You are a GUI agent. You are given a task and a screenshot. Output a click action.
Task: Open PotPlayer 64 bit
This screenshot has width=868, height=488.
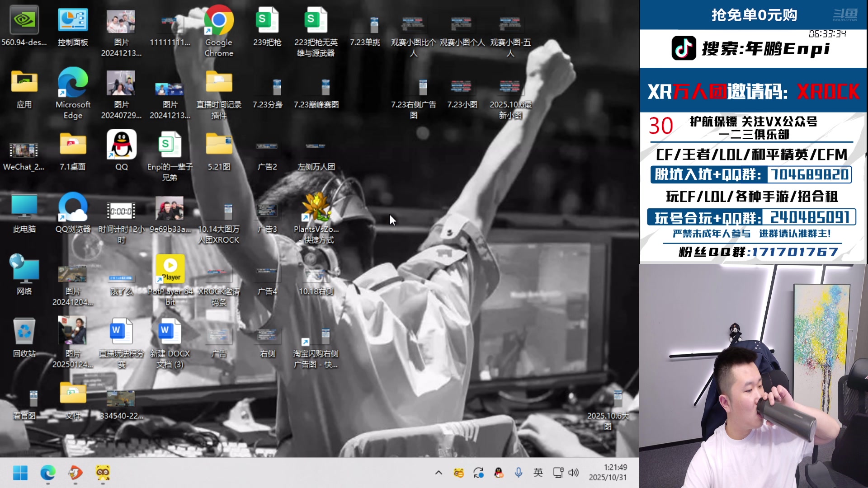[x=170, y=269]
